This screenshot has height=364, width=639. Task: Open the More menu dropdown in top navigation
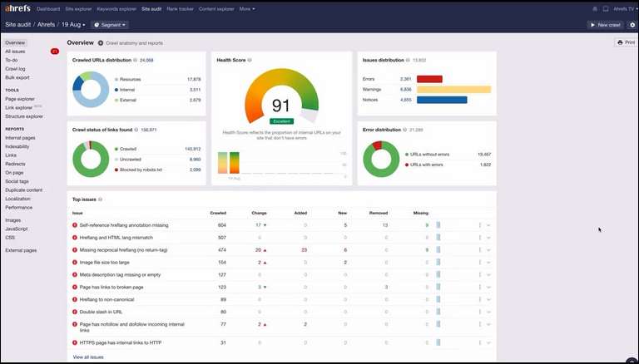click(247, 8)
